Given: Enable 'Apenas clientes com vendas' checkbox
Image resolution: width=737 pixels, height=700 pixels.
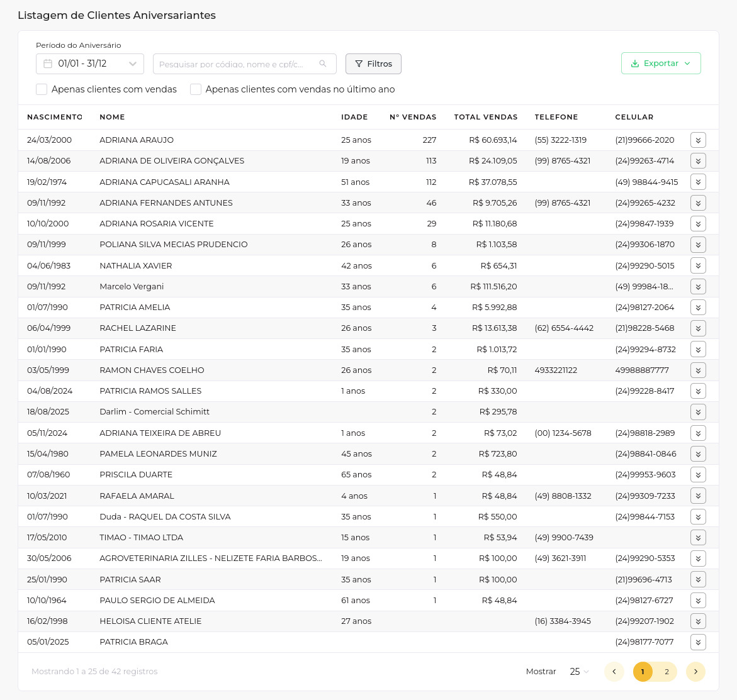Looking at the screenshot, I should [42, 89].
